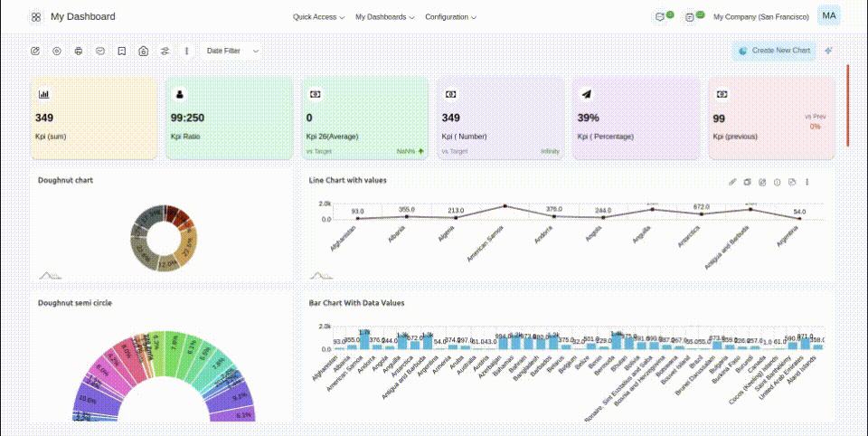The height and width of the screenshot is (436, 868).
Task: Click the Kpi Ratio 99:250 card
Action: 230,118
